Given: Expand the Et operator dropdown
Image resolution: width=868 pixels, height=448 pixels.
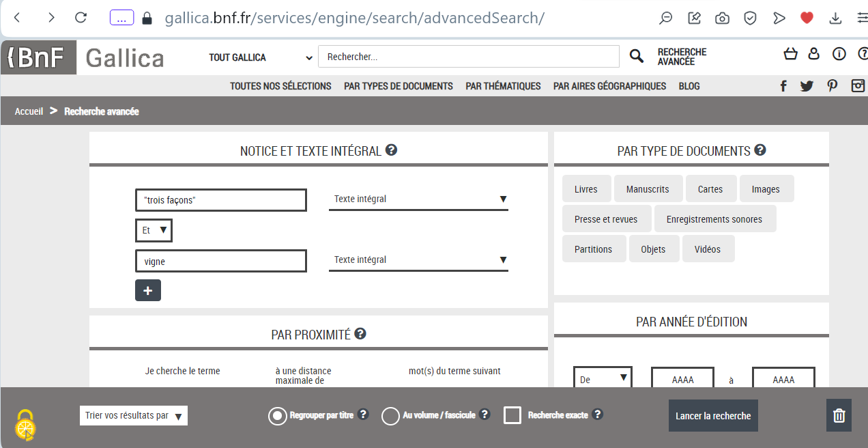Looking at the screenshot, I should 154,231.
